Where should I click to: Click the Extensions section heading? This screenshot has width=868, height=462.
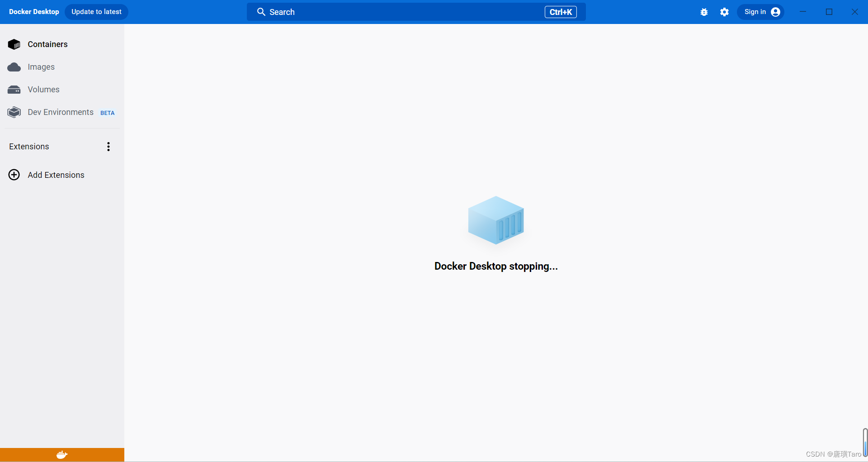tap(29, 147)
